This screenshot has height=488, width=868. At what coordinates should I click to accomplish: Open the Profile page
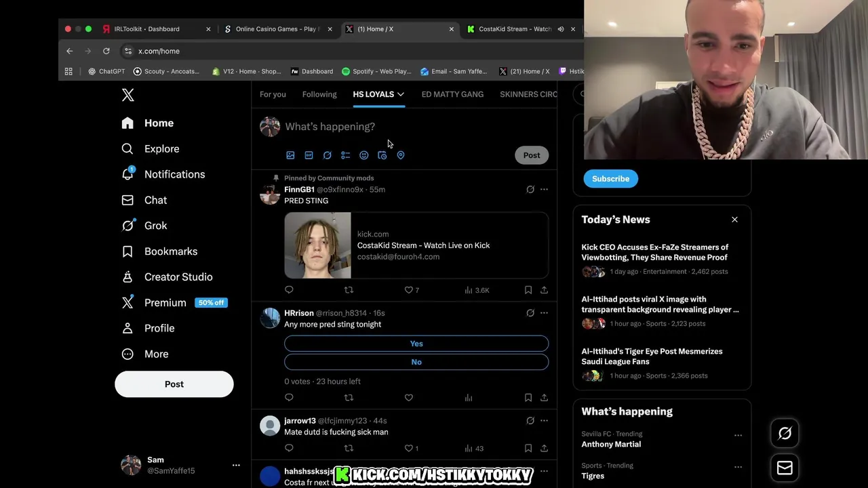pos(148,328)
